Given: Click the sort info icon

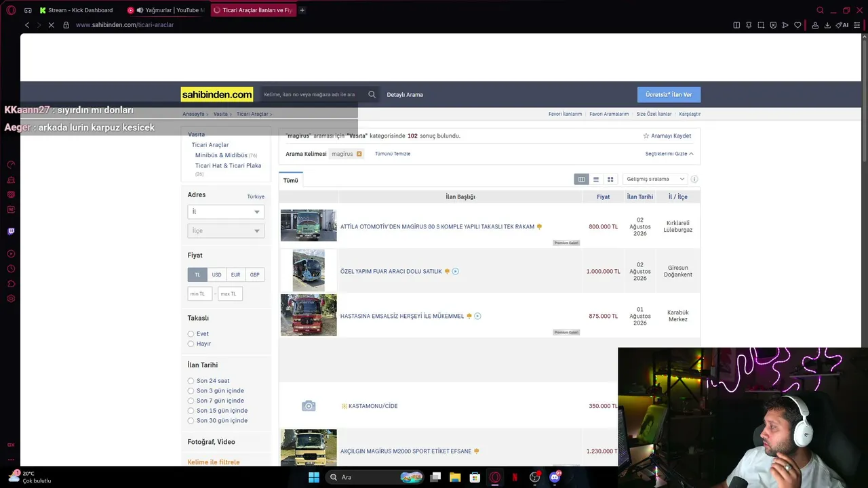Looking at the screenshot, I should coord(694,179).
